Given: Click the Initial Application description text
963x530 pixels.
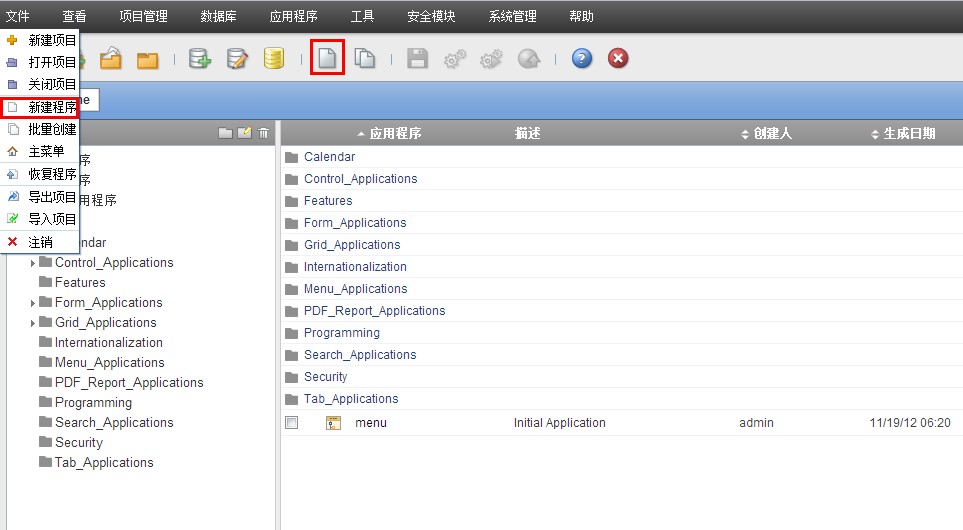Looking at the screenshot, I should 559,423.
